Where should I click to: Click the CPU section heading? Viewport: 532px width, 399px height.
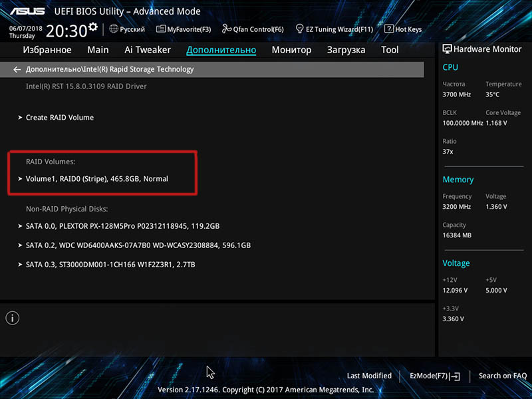[x=450, y=67]
